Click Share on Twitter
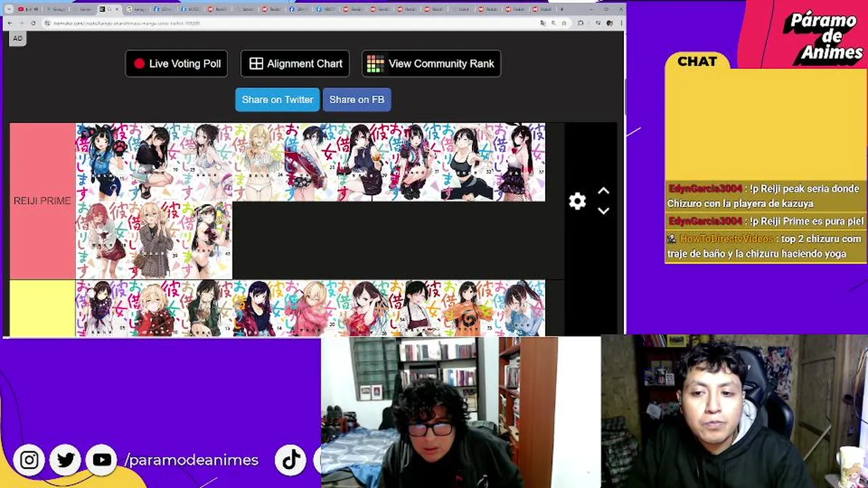 (277, 100)
